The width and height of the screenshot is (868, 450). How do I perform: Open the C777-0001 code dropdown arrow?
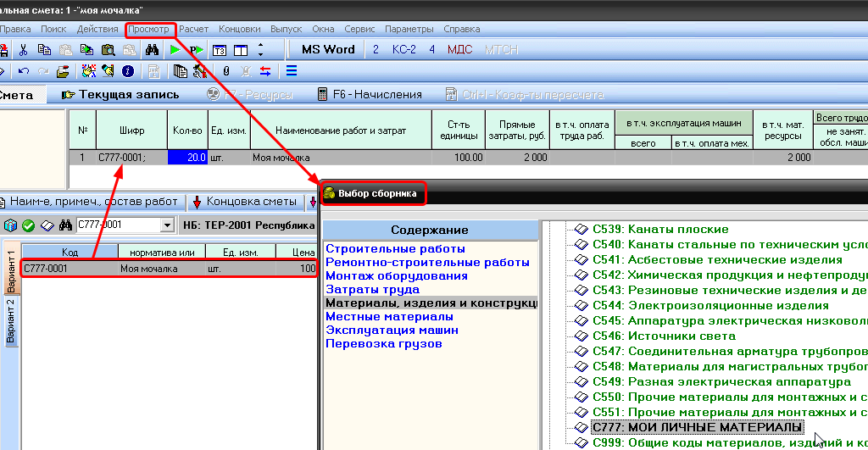pyautogui.click(x=166, y=225)
